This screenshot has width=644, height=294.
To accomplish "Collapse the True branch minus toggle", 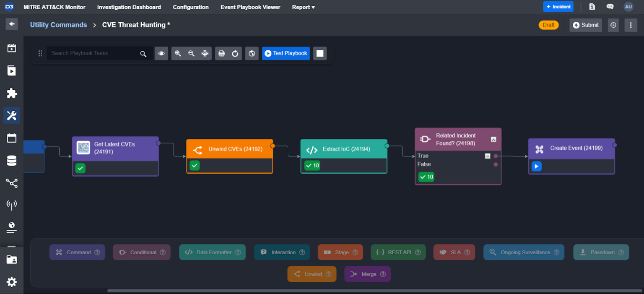I will click(x=488, y=156).
